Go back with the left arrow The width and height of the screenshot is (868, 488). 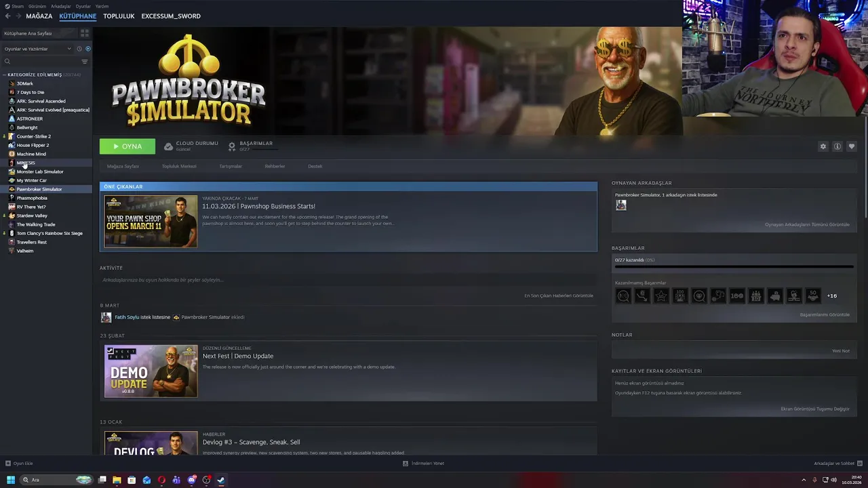point(7,16)
